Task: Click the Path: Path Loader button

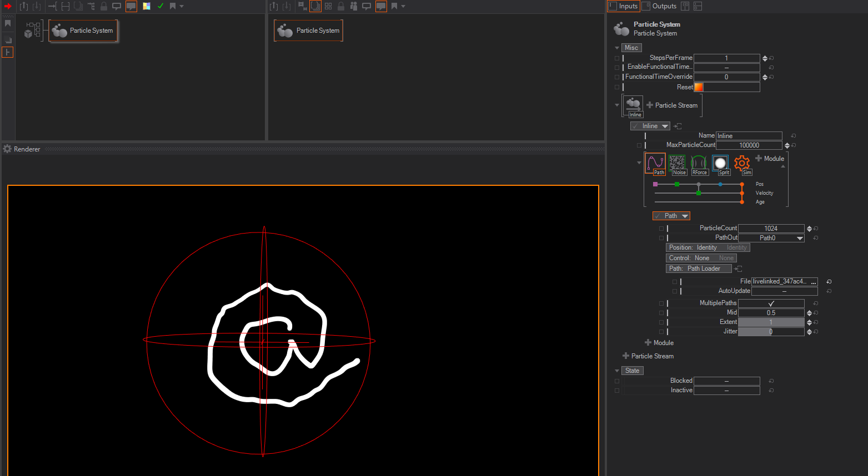Action: (x=698, y=269)
